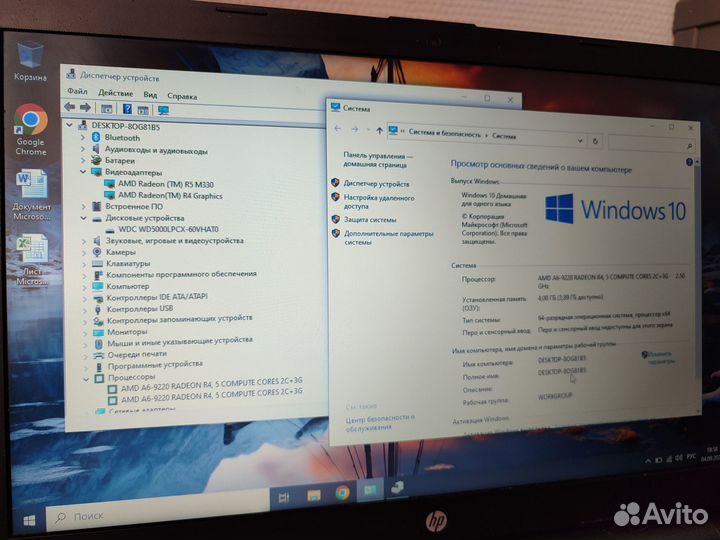Collapse the Видеоадаптеры category
The image size is (720, 540).
tap(84, 172)
